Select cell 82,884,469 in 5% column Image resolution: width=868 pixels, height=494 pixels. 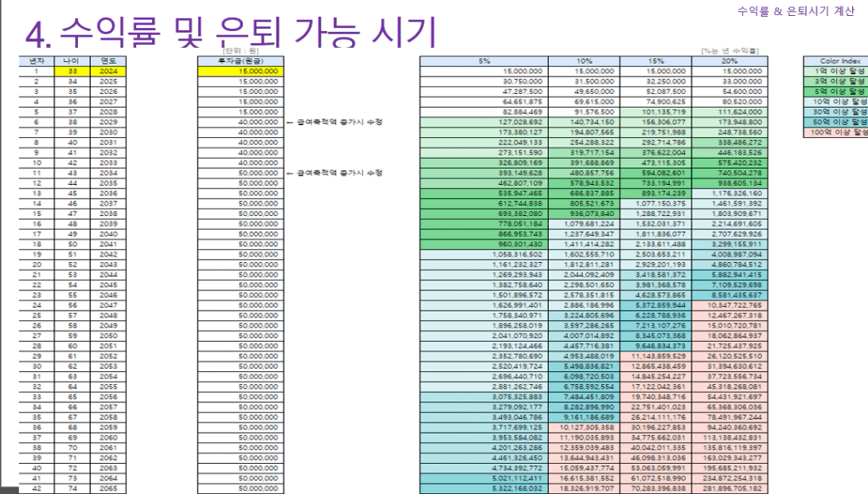[484, 112]
